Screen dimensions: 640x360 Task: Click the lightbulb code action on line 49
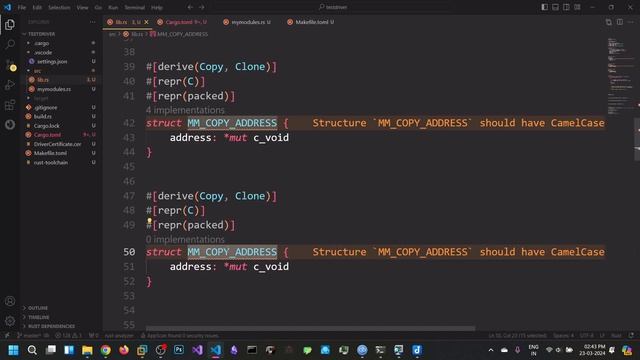(149, 221)
